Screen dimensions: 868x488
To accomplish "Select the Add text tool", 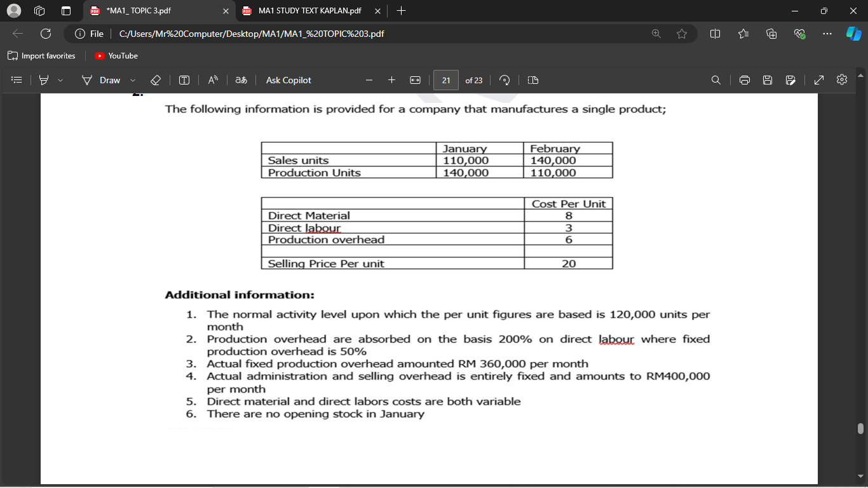I will [184, 80].
